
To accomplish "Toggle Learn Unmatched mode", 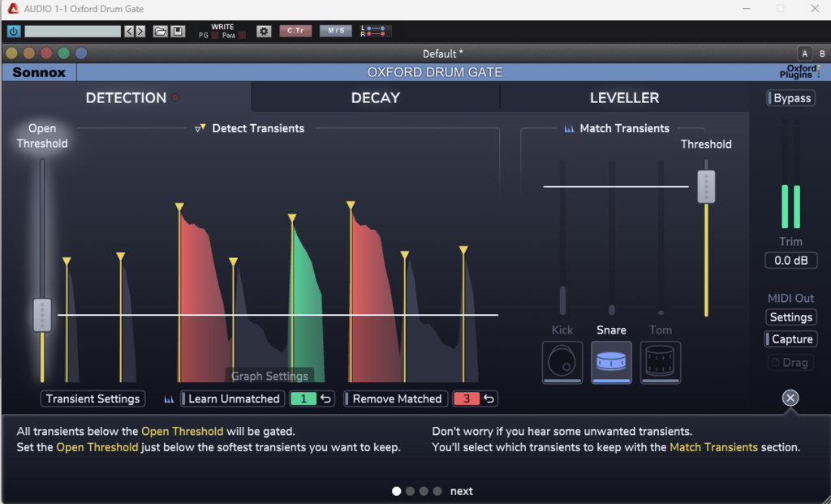I will tap(232, 398).
